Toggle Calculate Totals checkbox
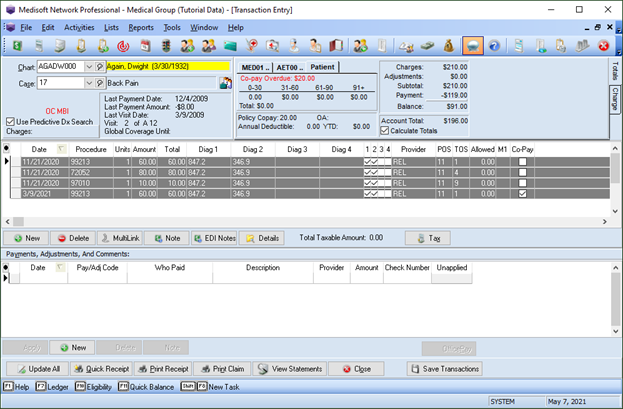 (x=385, y=130)
